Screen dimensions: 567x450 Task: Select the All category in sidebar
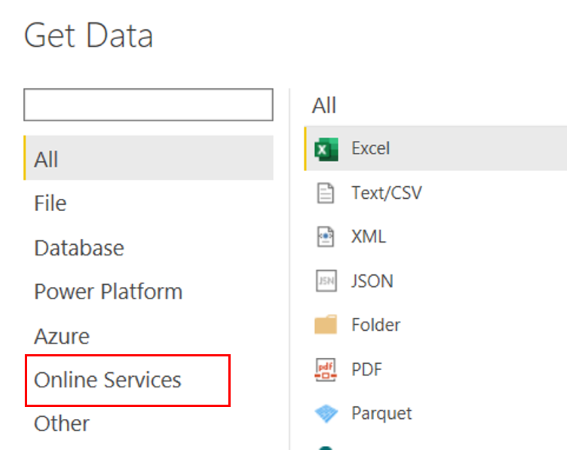[149, 158]
